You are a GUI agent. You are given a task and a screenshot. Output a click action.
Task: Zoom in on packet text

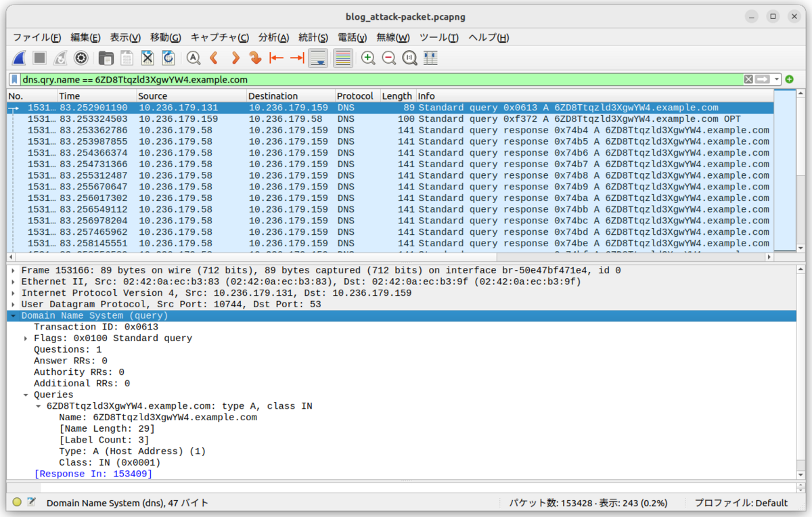coord(368,58)
